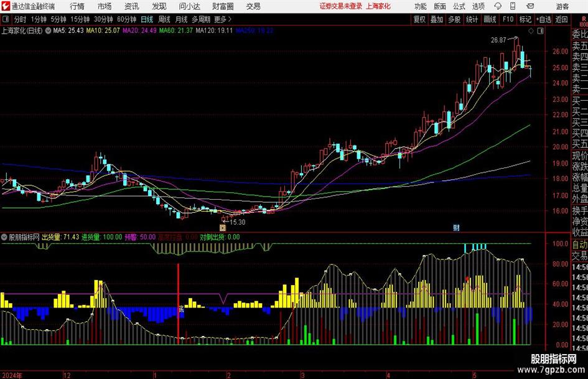This screenshot has height=379, width=588.
Task: Click the MA20: 24.49 label
Action: (x=139, y=30)
